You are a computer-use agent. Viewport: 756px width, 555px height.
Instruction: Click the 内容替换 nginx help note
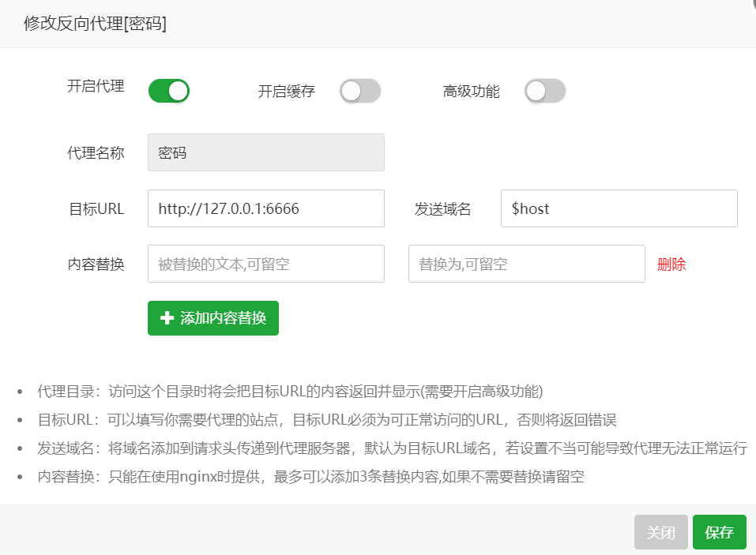point(310,477)
